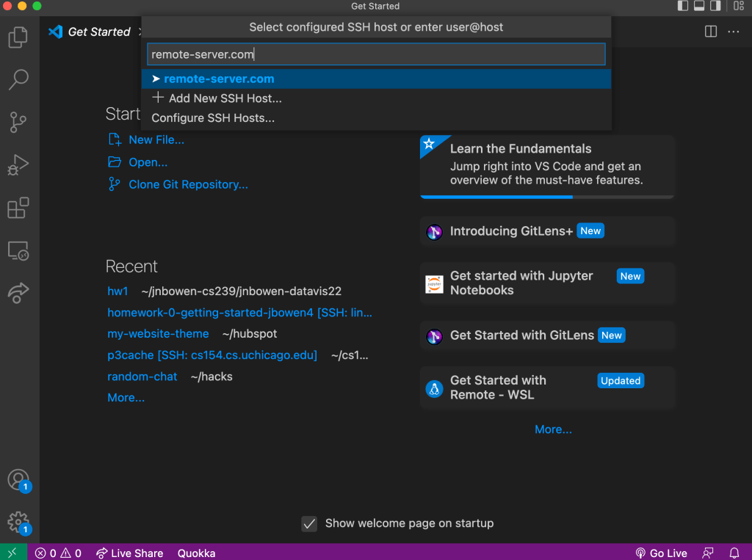Click the Accounts icon in the activity bar
Image resolution: width=752 pixels, height=560 pixels.
click(x=18, y=480)
